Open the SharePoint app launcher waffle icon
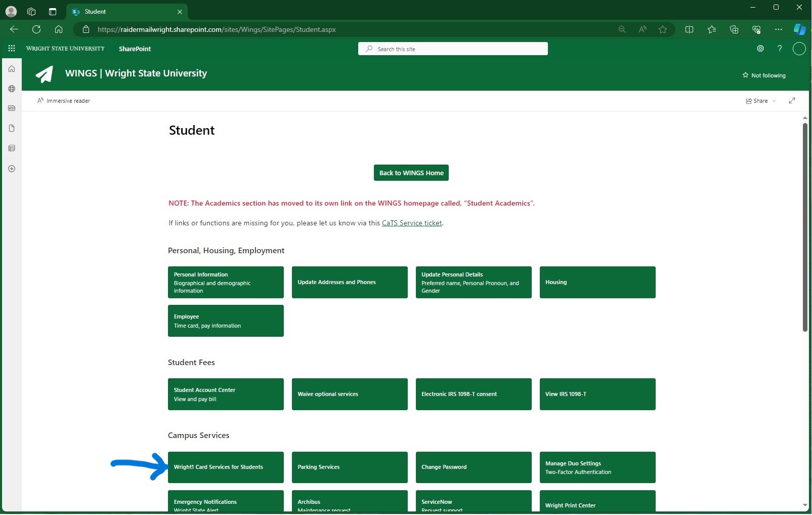Viewport: 812px width, 515px height. [x=12, y=49]
